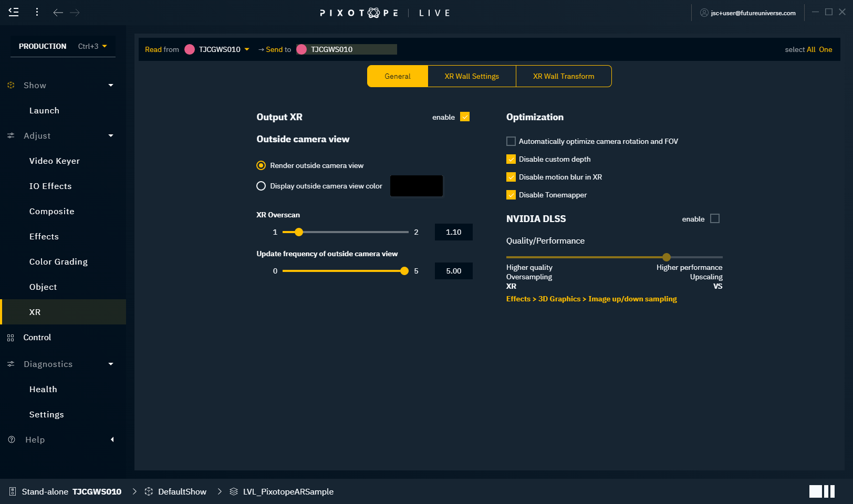853x504 pixels.
Task: Switch to the General tab
Action: click(x=398, y=76)
